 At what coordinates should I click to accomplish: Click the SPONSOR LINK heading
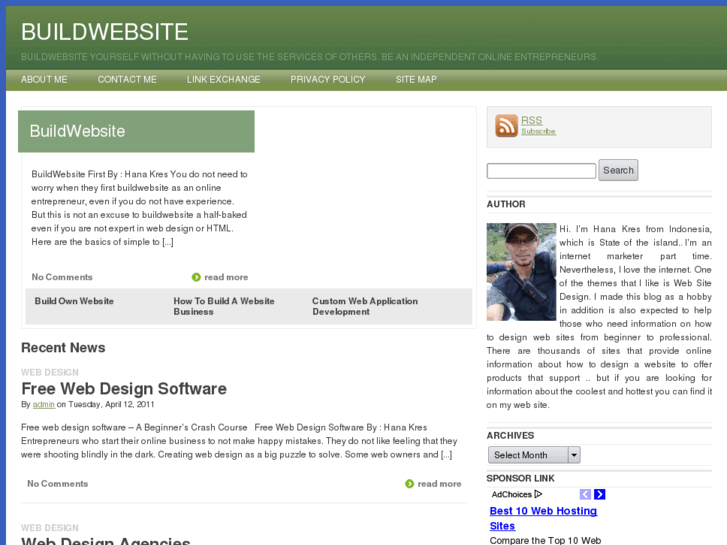click(520, 478)
